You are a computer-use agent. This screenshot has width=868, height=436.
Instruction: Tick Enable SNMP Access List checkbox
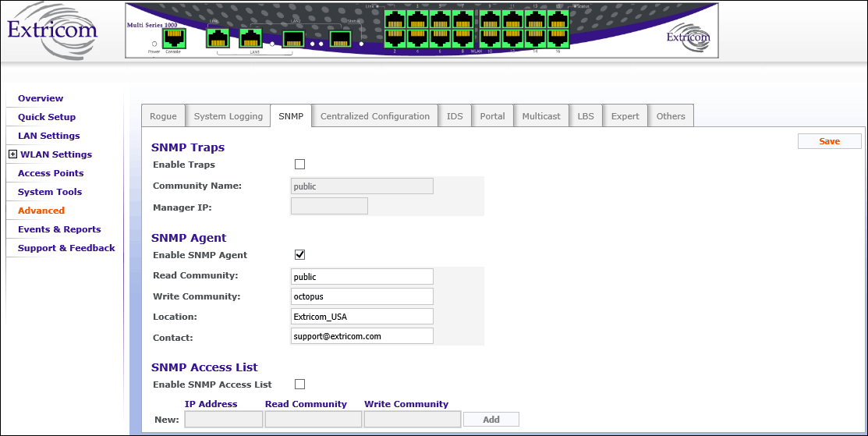(300, 384)
